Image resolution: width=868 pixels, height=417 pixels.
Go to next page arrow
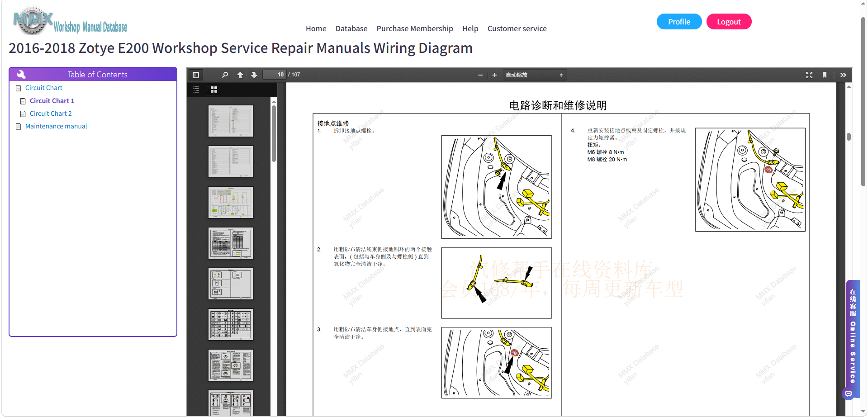coord(254,75)
